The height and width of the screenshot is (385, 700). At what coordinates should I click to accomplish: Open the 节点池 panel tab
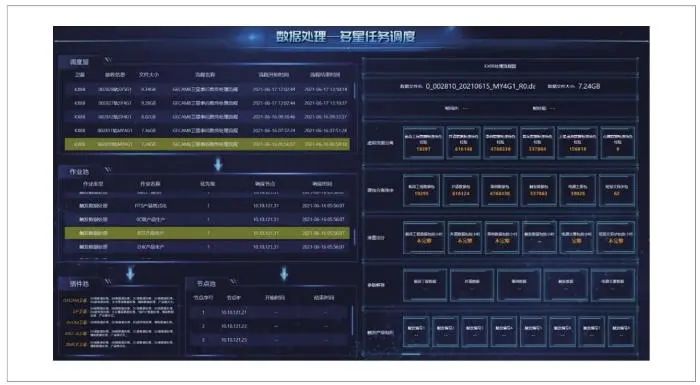pos(207,284)
